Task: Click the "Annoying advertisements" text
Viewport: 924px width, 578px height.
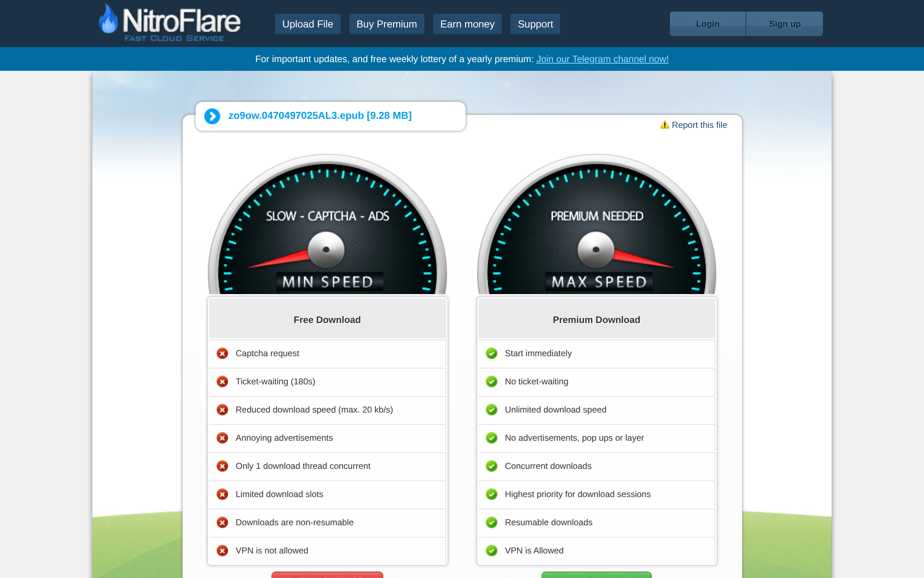Action: (x=284, y=438)
